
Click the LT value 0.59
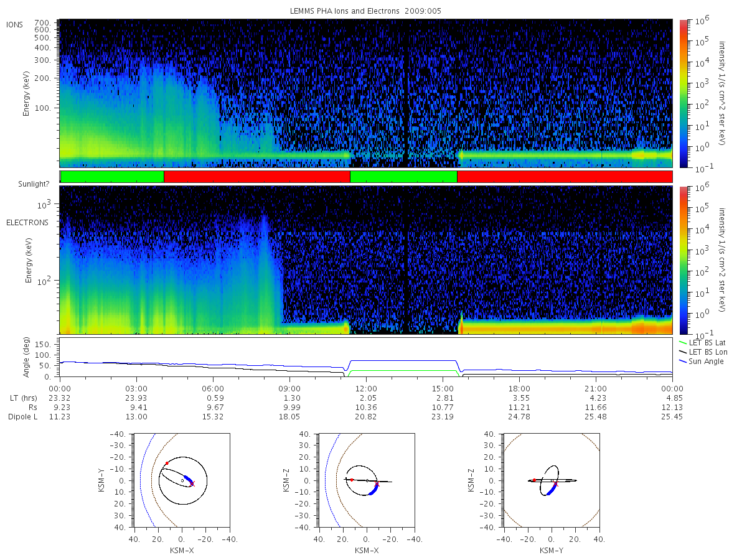(x=213, y=398)
